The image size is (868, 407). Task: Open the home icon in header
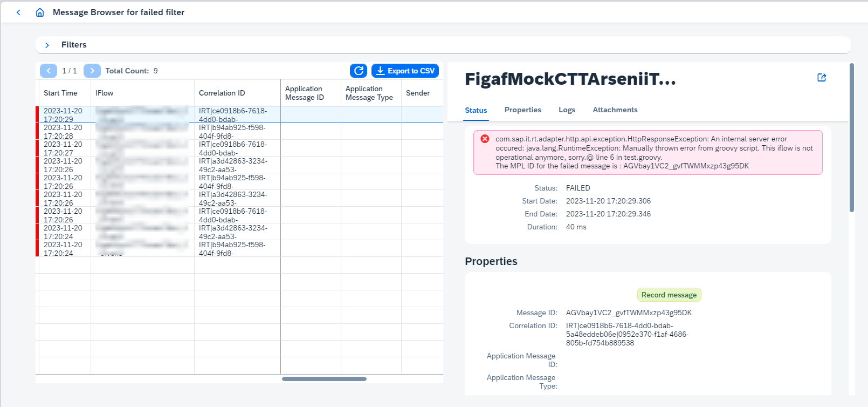[40, 12]
